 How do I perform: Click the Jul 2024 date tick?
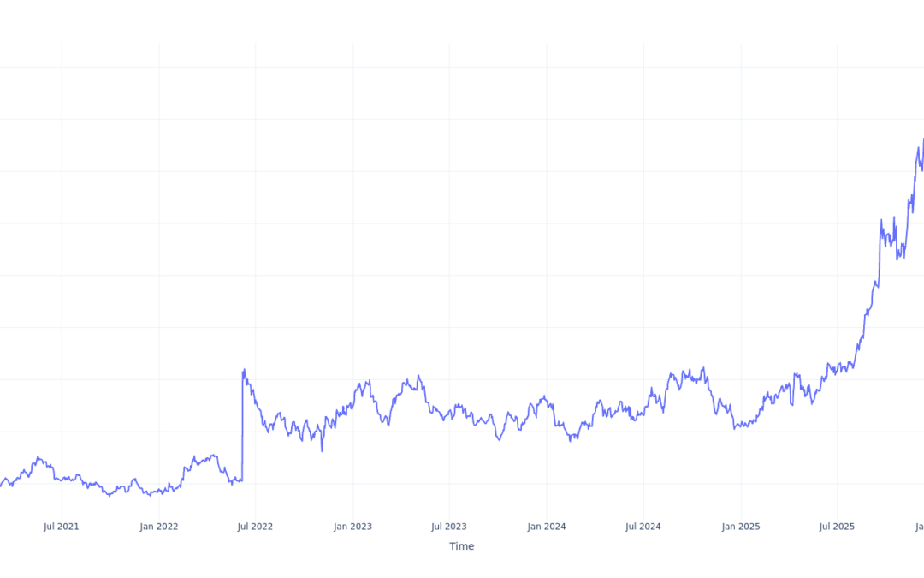pos(643,527)
